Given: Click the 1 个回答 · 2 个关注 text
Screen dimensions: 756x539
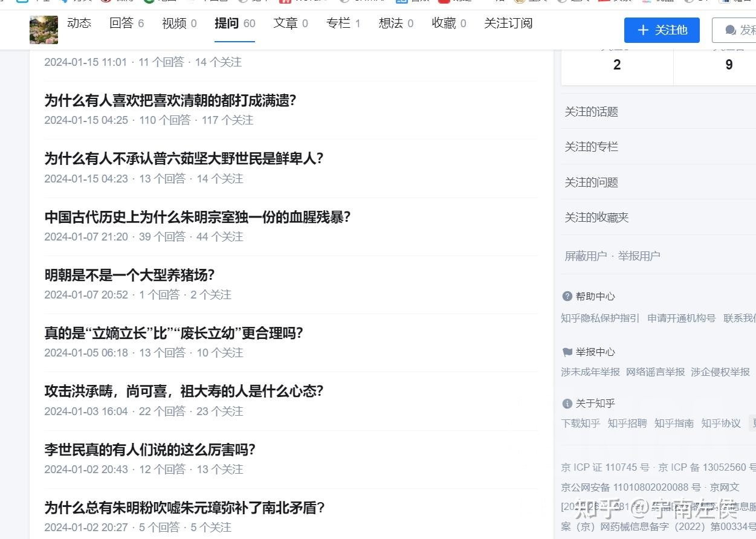Looking at the screenshot, I should point(185,294).
